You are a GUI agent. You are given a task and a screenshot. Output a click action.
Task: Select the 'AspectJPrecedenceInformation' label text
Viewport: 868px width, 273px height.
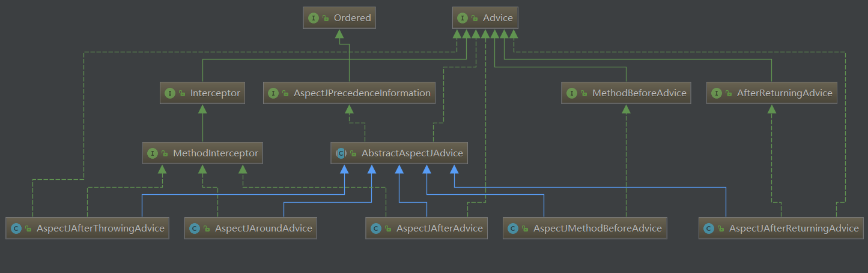362,93
